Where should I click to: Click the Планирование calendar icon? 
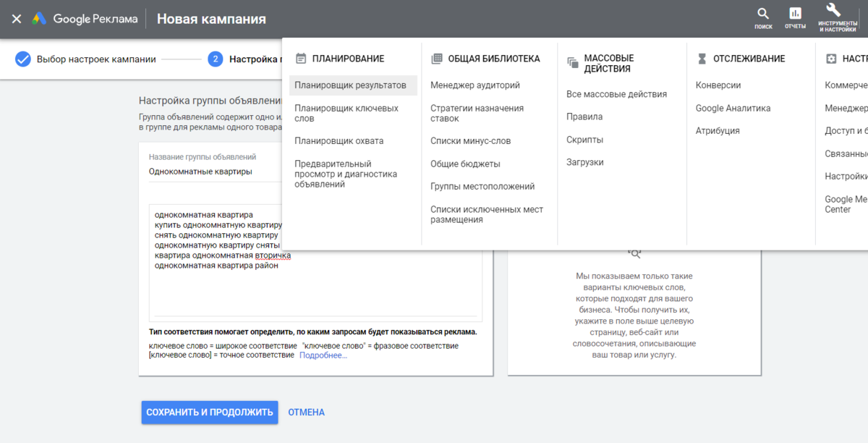(x=300, y=59)
